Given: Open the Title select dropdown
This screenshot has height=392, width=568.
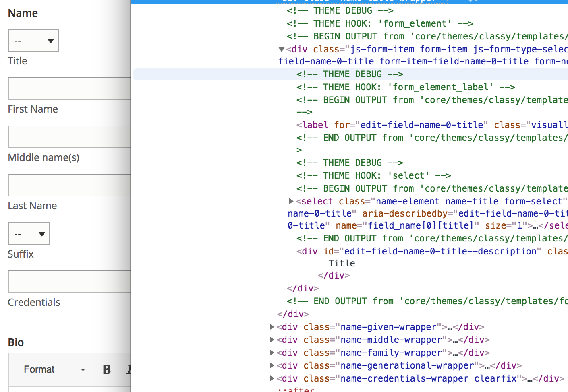Looking at the screenshot, I should click(x=33, y=40).
